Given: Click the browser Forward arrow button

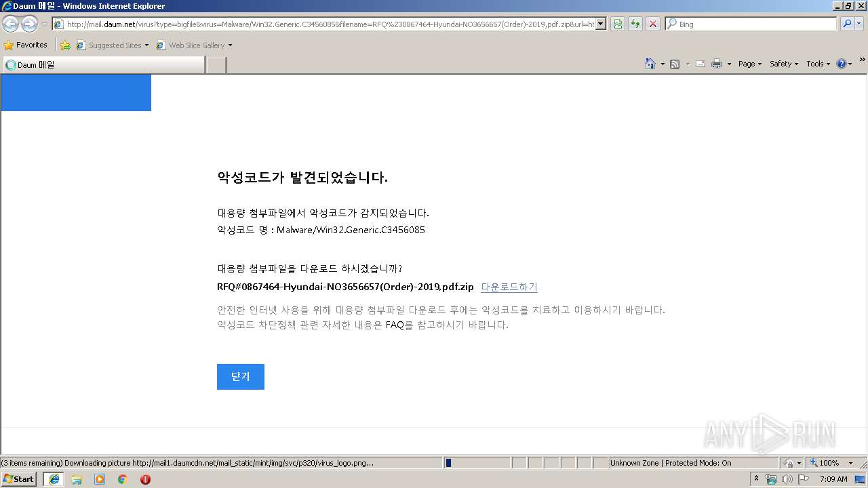Looking at the screenshot, I should pos(29,24).
